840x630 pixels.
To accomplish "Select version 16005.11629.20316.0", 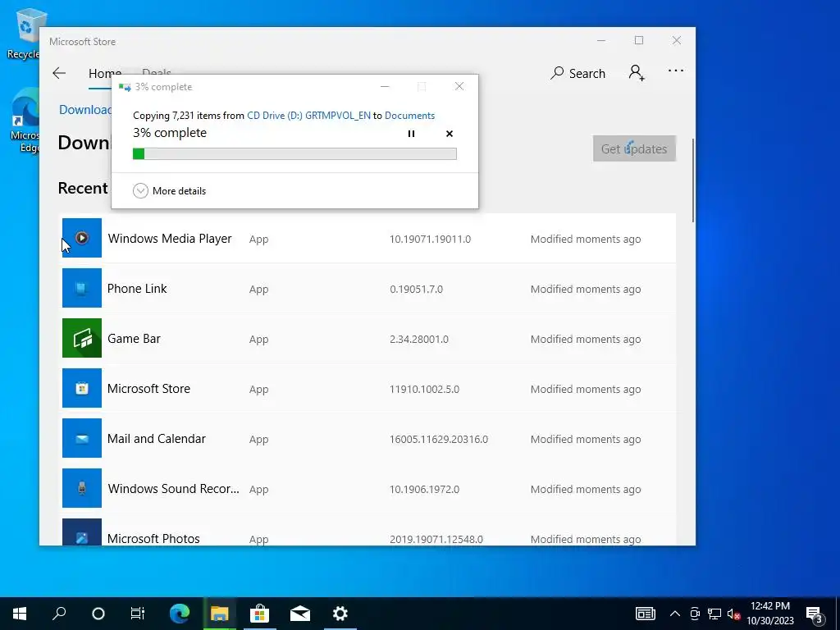I will 439,440.
